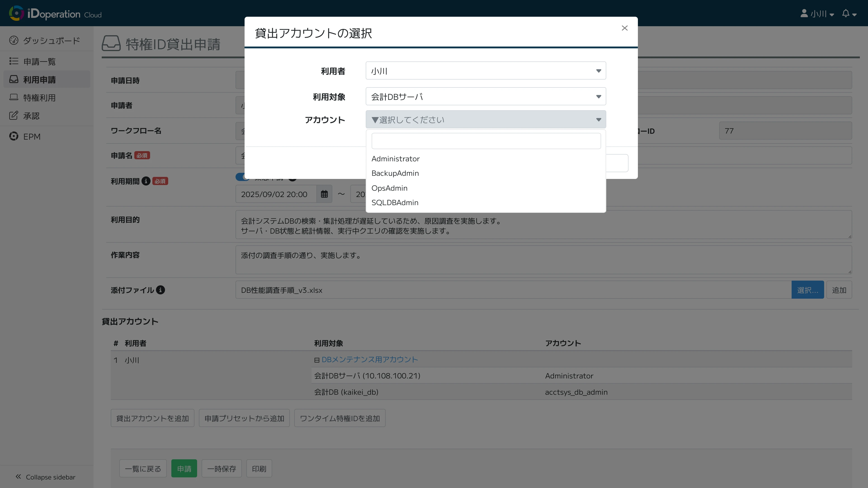
Task: Select Administrator from the account list
Action: pyautogui.click(x=395, y=159)
